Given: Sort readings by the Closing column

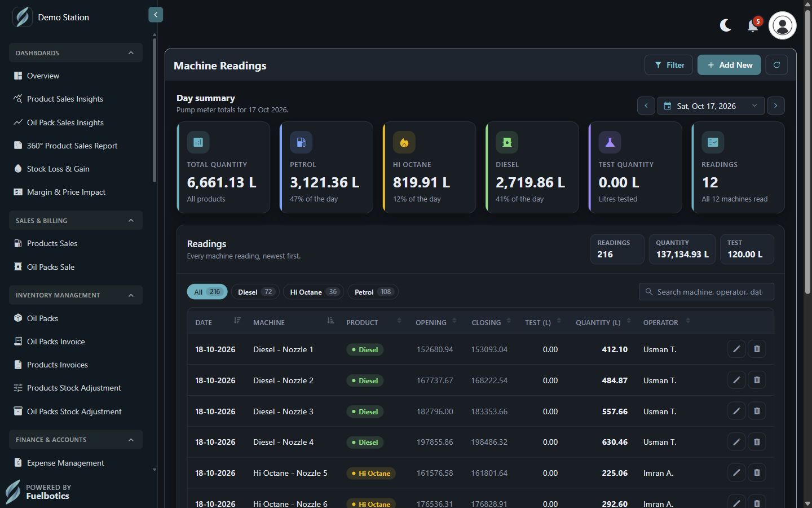Looking at the screenshot, I should pyautogui.click(x=509, y=321).
